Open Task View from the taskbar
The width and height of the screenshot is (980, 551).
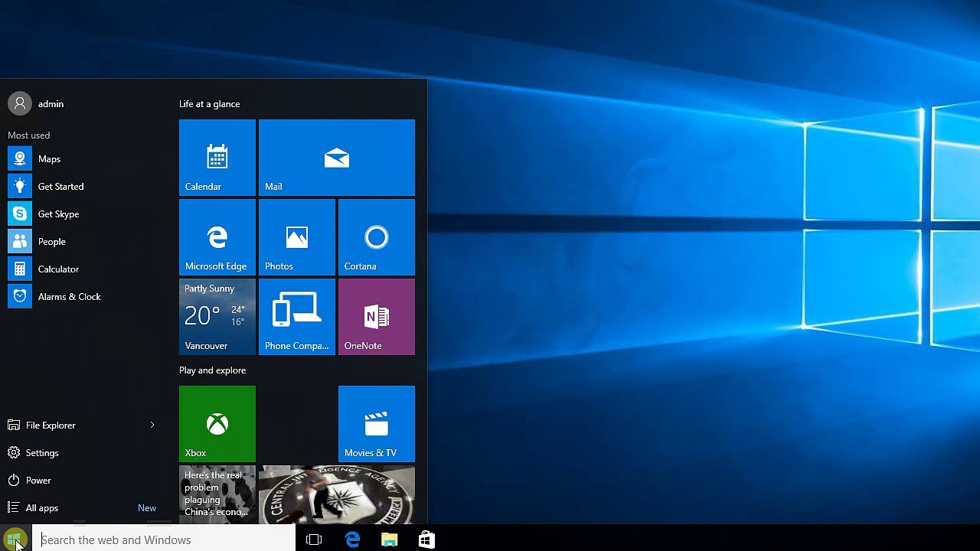314,540
